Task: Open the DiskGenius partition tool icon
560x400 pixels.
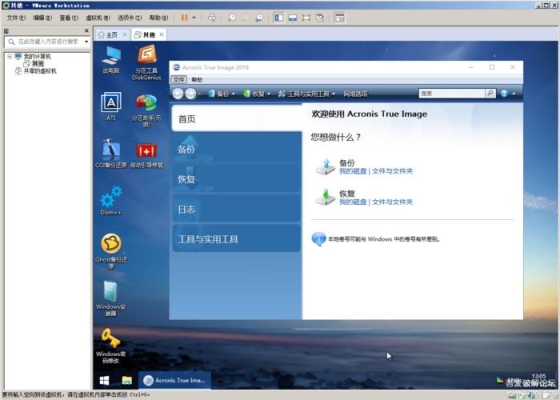Action: click(x=147, y=55)
